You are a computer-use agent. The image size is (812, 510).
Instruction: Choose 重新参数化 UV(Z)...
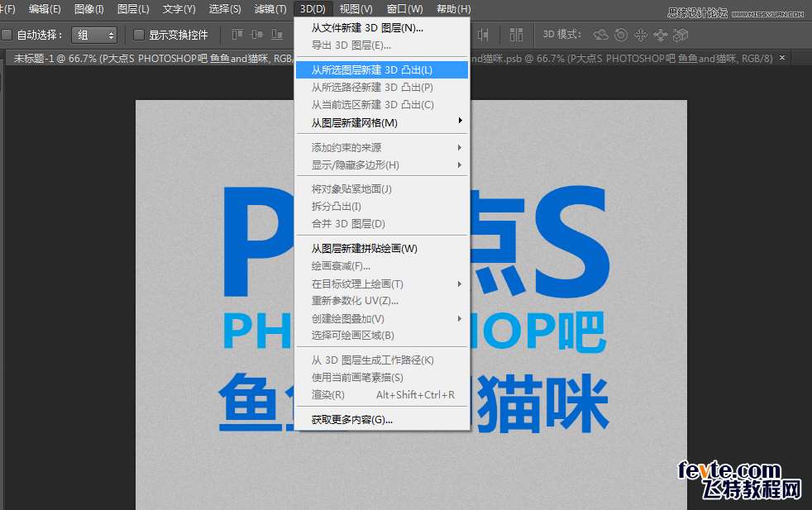[382, 301]
